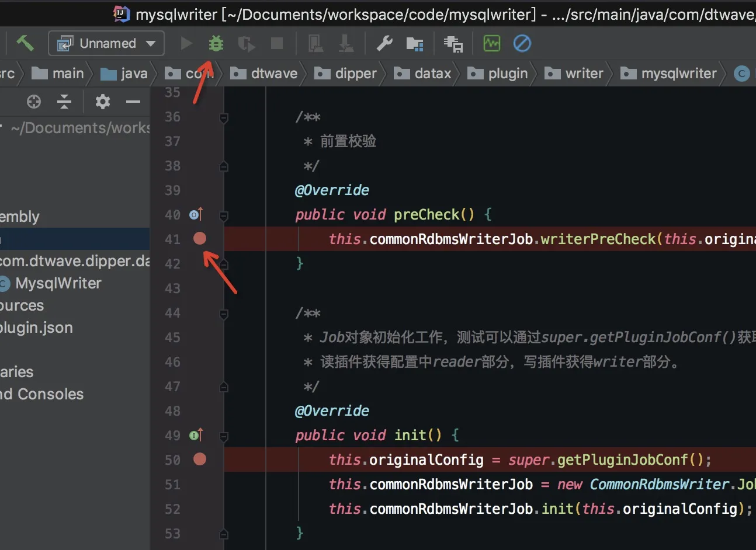
Task: Collapse Javadoc fold marker at line 44
Action: pos(224,315)
